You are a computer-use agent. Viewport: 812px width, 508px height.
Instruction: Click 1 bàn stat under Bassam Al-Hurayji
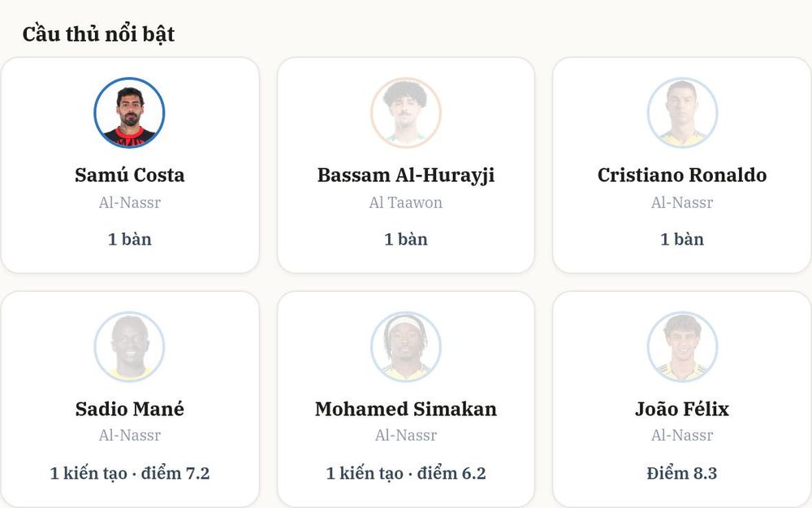pyautogui.click(x=405, y=239)
